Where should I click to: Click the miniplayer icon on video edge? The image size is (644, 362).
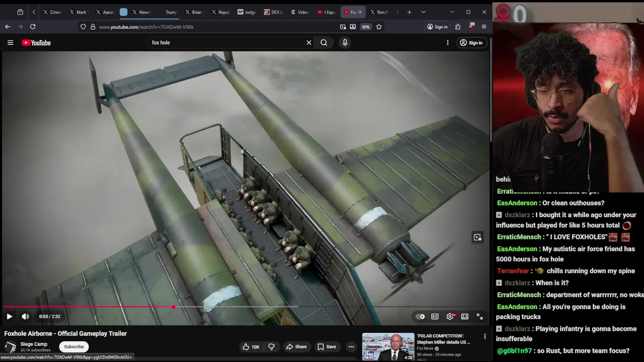[477, 237]
